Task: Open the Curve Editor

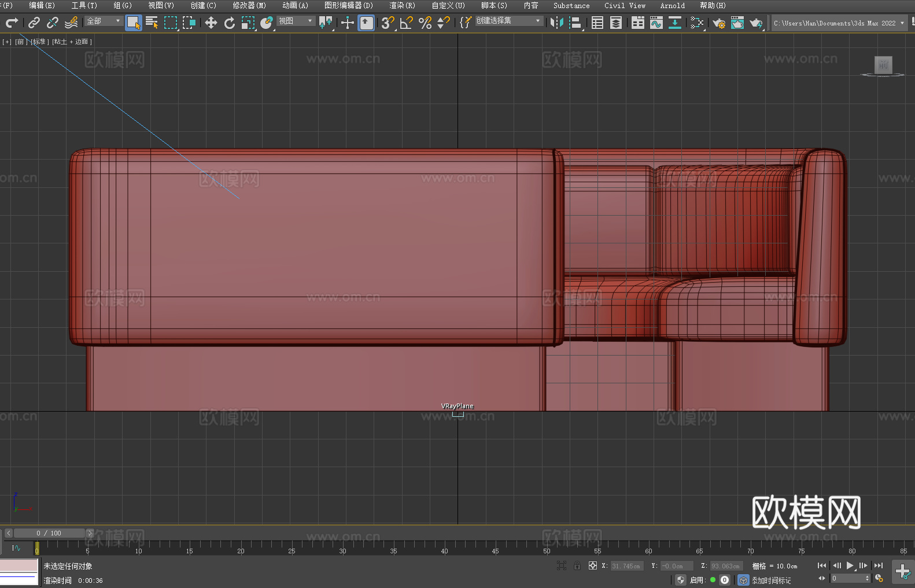Action: tap(656, 23)
